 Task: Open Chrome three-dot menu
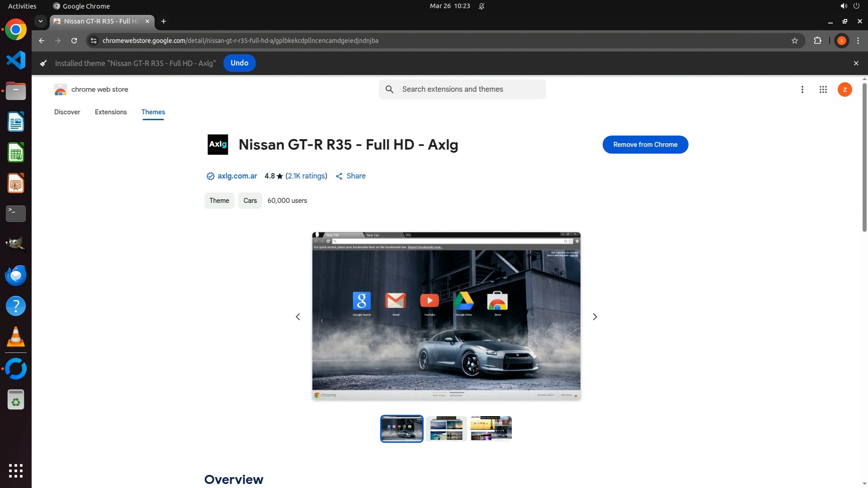click(x=858, y=41)
